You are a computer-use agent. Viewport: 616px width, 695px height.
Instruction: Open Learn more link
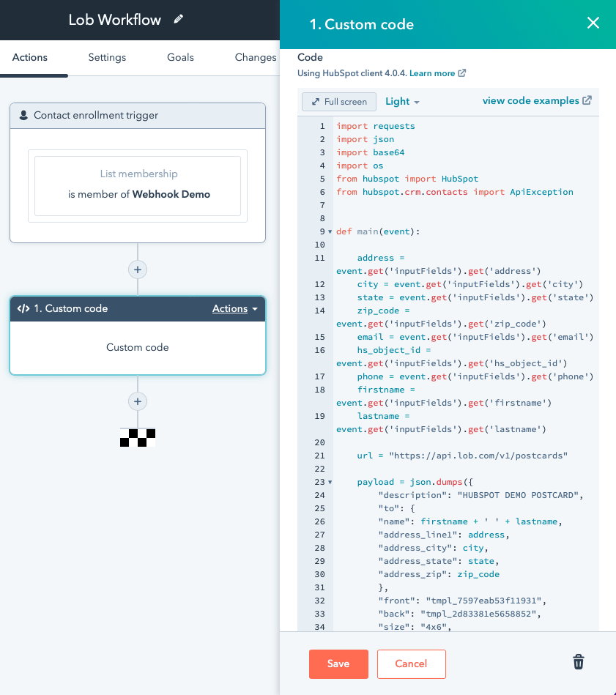pos(432,73)
